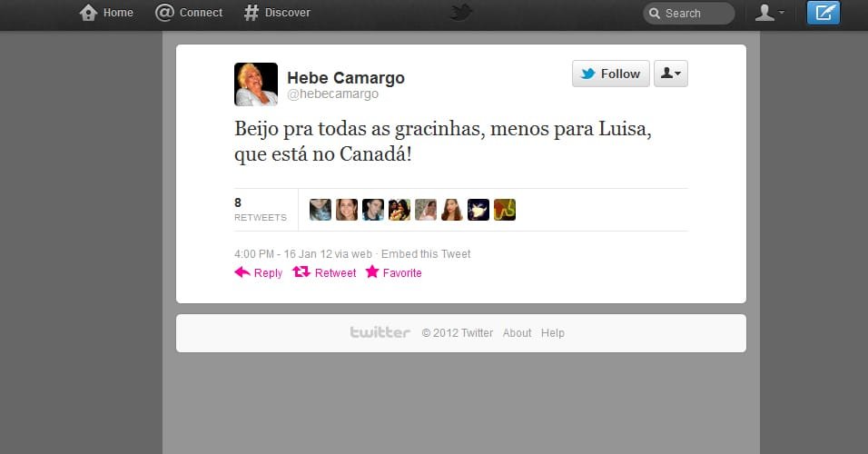Click the magnifier icon in search box
This screenshot has width=868, height=454.
tap(655, 14)
